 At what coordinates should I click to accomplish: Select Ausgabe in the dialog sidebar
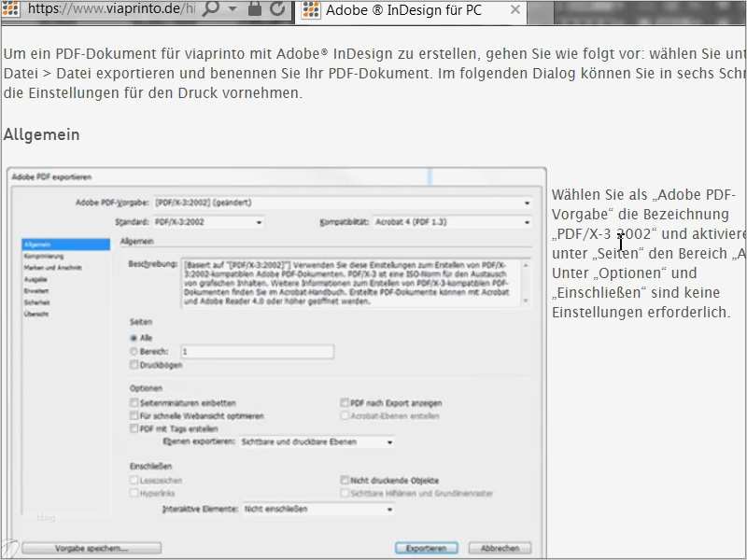pos(35,279)
